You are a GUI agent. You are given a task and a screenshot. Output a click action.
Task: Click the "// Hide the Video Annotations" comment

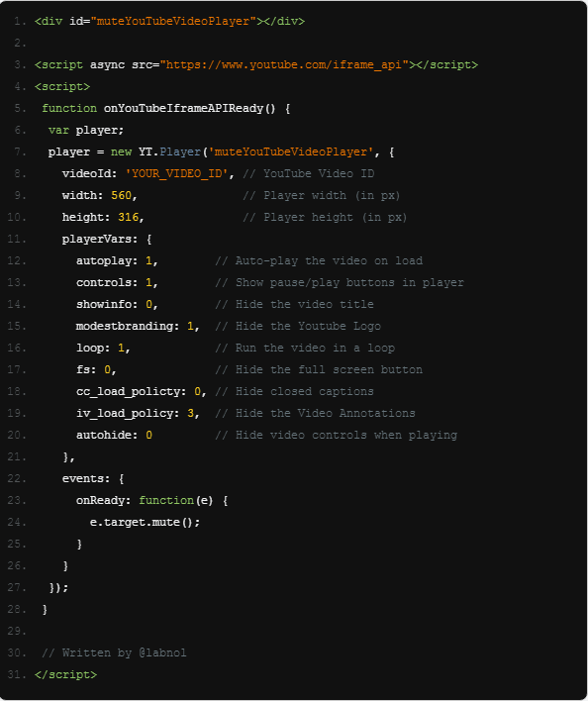tap(315, 413)
